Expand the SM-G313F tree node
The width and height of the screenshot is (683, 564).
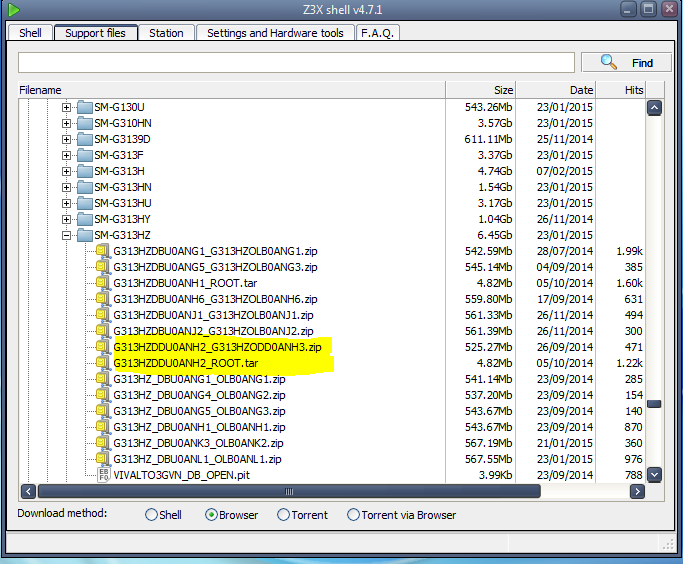[66, 155]
